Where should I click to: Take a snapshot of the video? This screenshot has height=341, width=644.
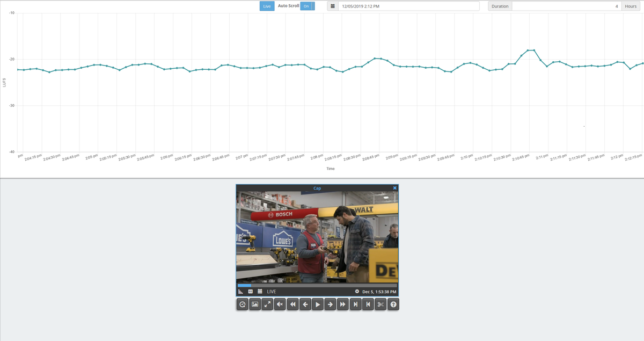pyautogui.click(x=255, y=304)
